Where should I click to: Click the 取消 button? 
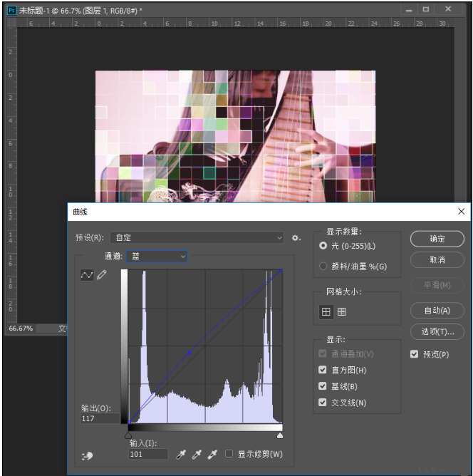[437, 260]
